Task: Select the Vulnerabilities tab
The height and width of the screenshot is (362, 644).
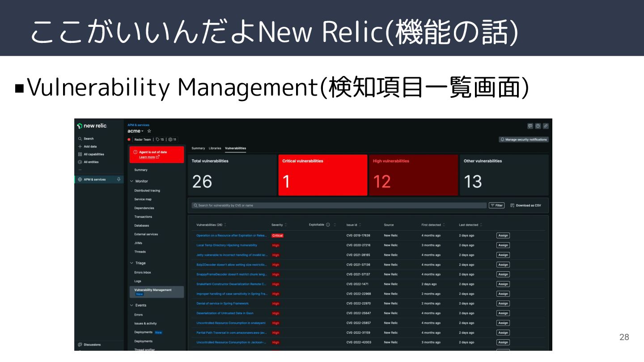Action: pyautogui.click(x=235, y=148)
